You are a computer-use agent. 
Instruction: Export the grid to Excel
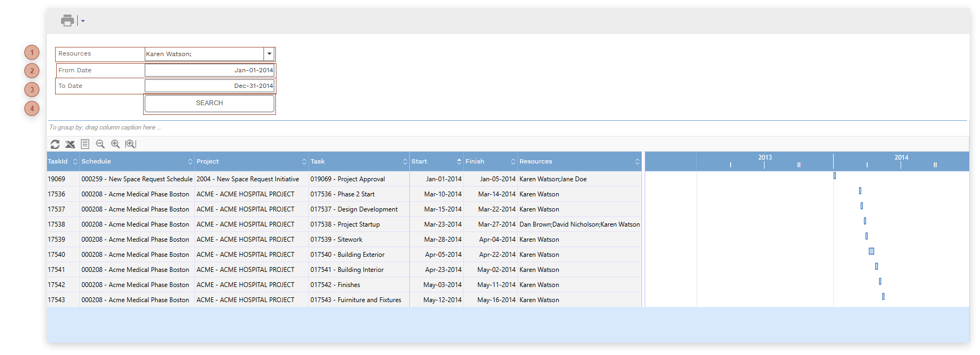click(70, 144)
